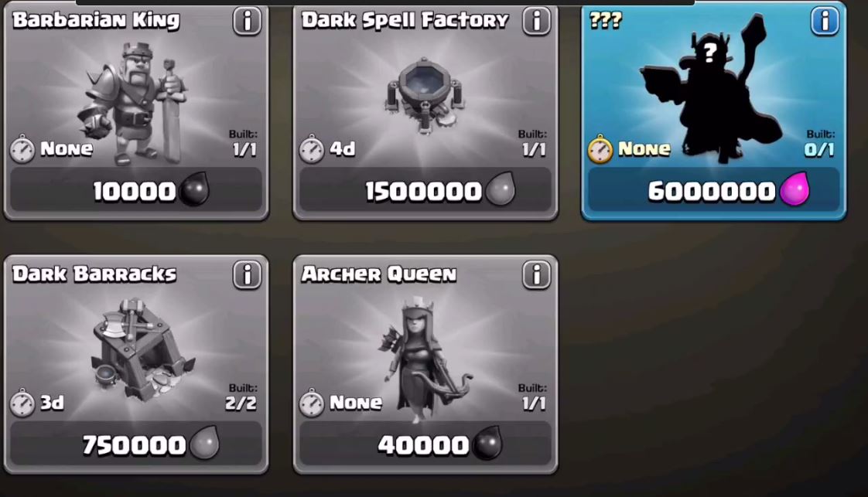Click Archer Queen dark elixir drop icon

[487, 443]
